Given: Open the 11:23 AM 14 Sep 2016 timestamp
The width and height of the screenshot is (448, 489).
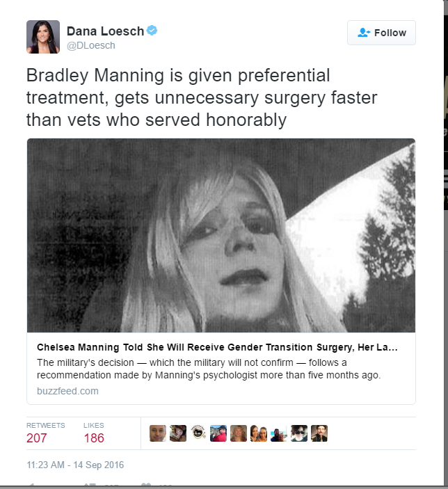Looking at the screenshot, I should click(75, 465).
